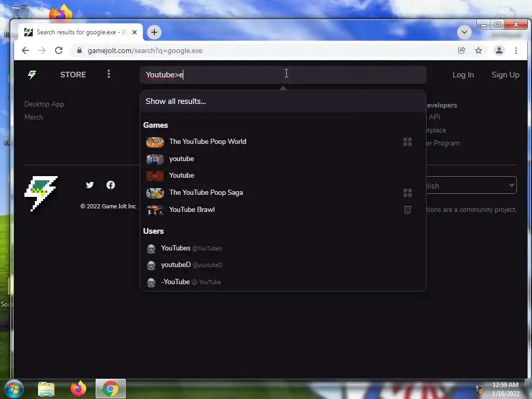Open user YouTubes @YouTubes
The image size is (532, 399).
[x=283, y=248]
